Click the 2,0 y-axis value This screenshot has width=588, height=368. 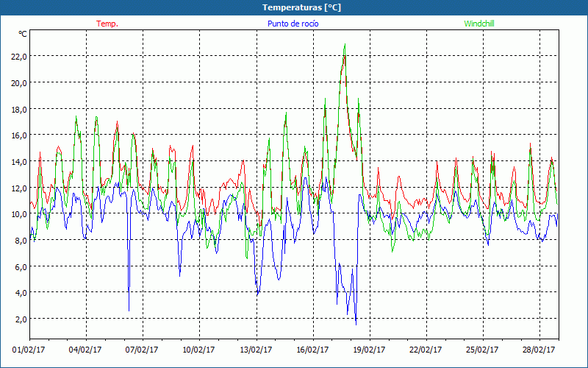[x=21, y=319]
